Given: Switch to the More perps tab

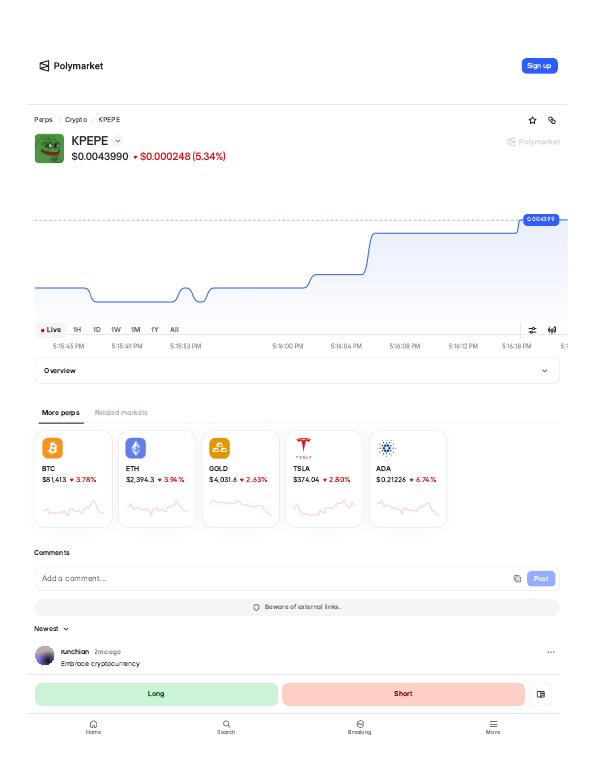Looking at the screenshot, I should coord(61,412).
